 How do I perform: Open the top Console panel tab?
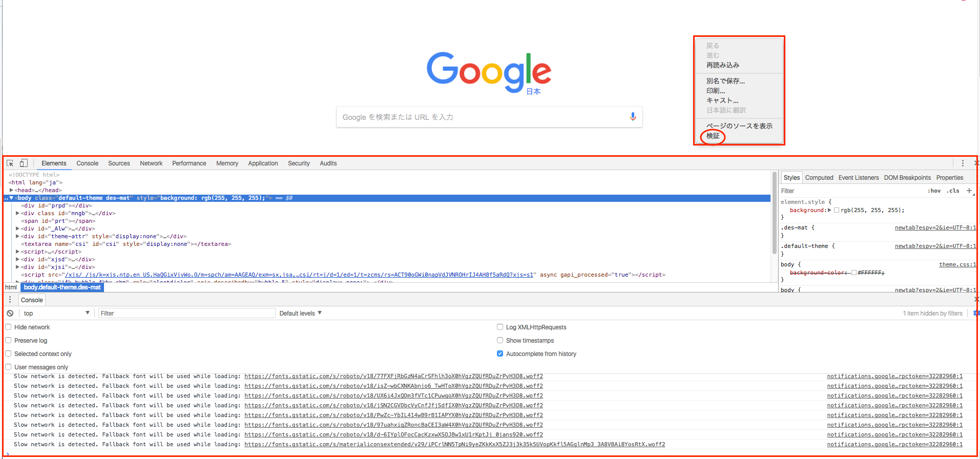[x=87, y=163]
